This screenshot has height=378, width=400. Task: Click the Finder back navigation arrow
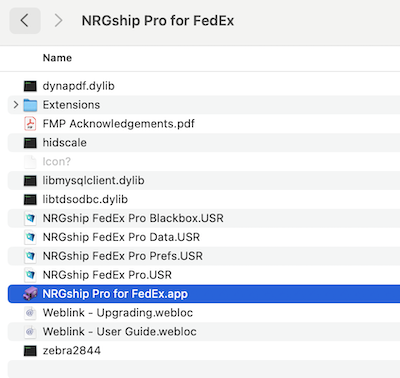pyautogui.click(x=25, y=21)
